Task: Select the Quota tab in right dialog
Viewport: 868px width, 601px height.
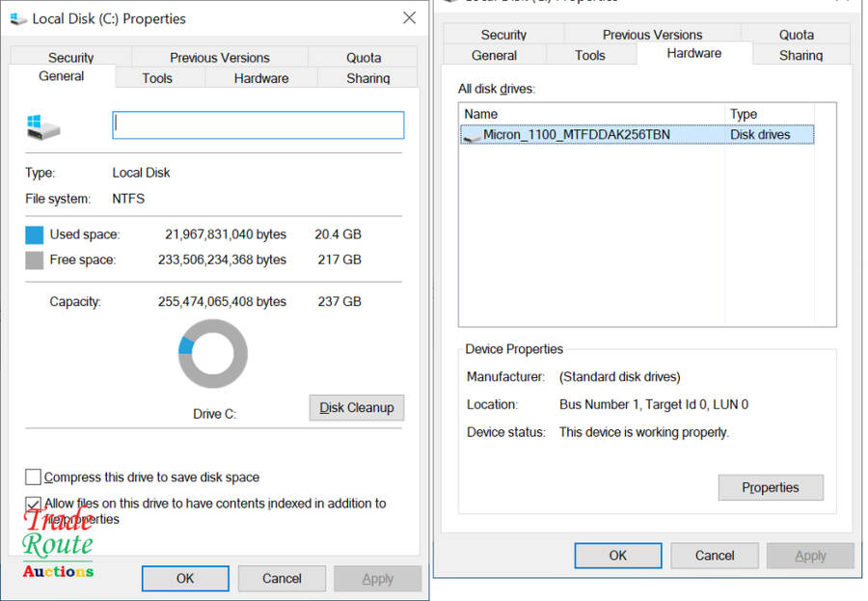Action: click(797, 34)
